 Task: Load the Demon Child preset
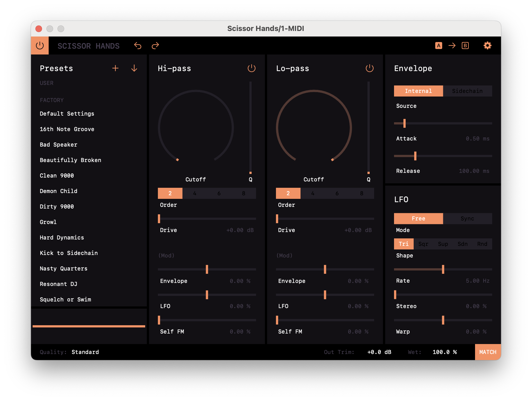pos(59,191)
